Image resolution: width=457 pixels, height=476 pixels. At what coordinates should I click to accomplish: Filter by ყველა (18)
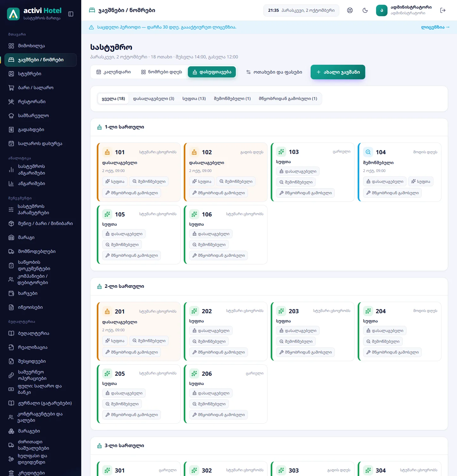(113, 99)
